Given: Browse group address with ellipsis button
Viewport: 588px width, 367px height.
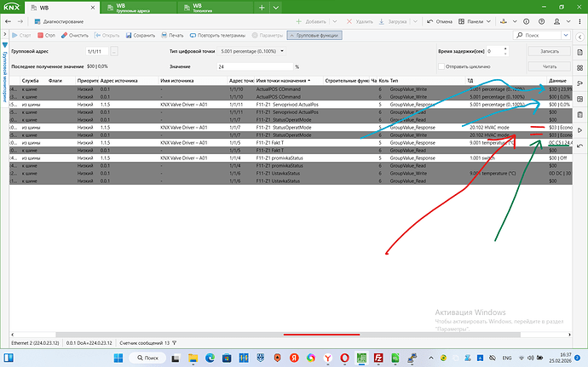Looking at the screenshot, I should click(114, 51).
